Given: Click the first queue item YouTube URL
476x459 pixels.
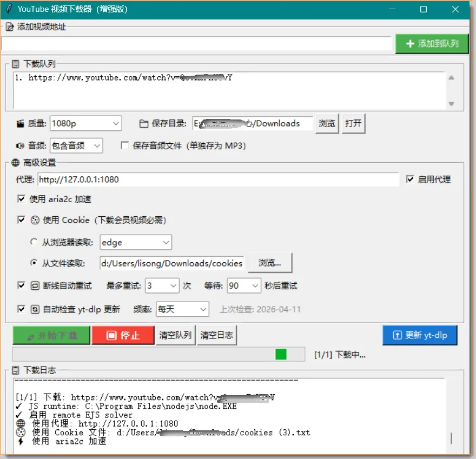Looking at the screenshot, I should (x=130, y=78).
